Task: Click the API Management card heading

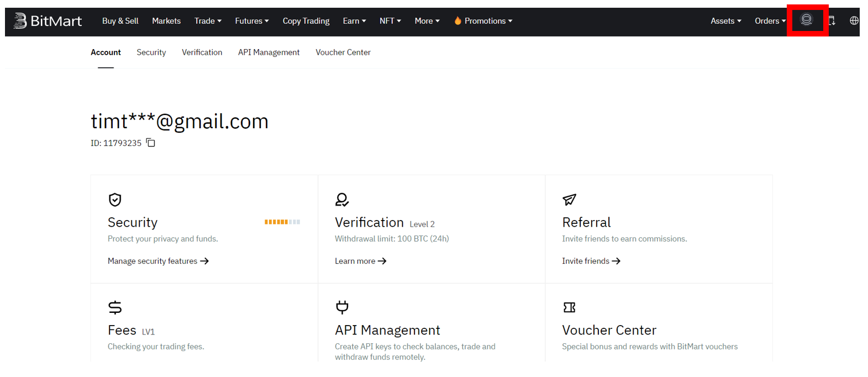Action: click(387, 330)
